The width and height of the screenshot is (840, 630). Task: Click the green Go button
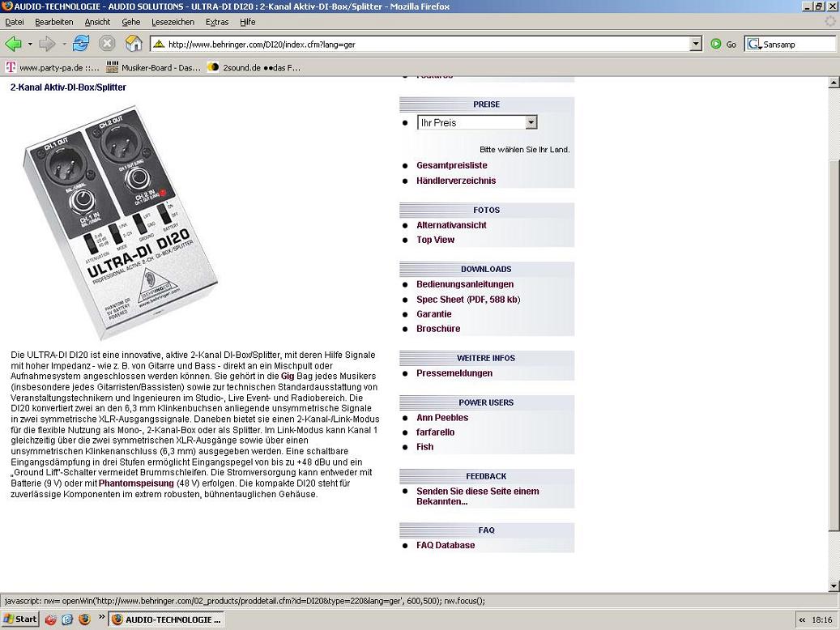(723, 44)
